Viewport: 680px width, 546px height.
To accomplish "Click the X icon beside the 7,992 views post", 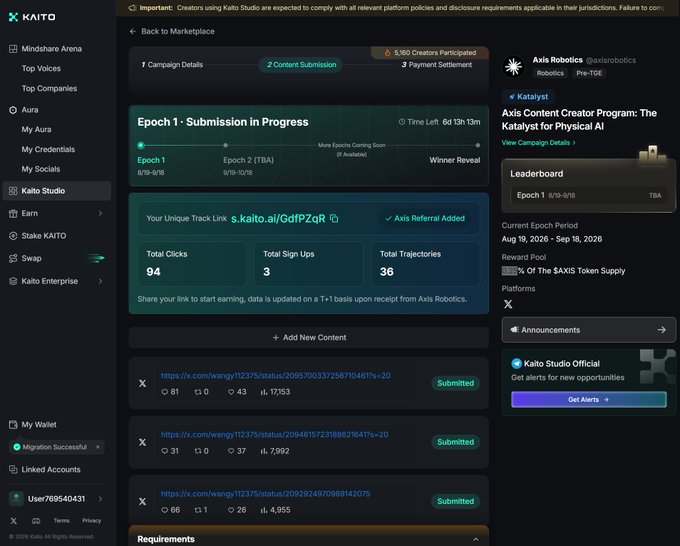I will (x=142, y=442).
